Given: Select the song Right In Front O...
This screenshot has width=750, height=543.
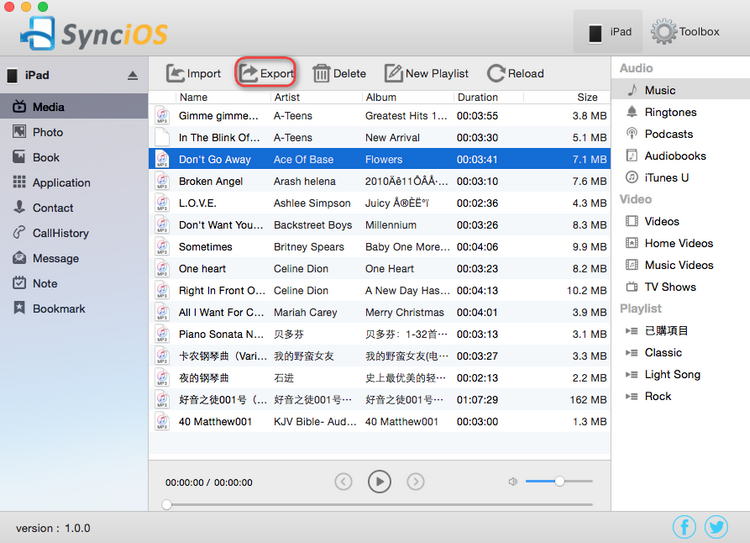Looking at the screenshot, I should click(x=379, y=290).
